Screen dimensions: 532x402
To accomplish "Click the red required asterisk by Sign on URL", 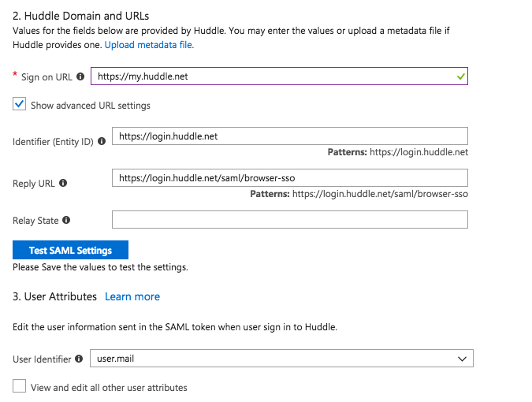I will point(15,76).
